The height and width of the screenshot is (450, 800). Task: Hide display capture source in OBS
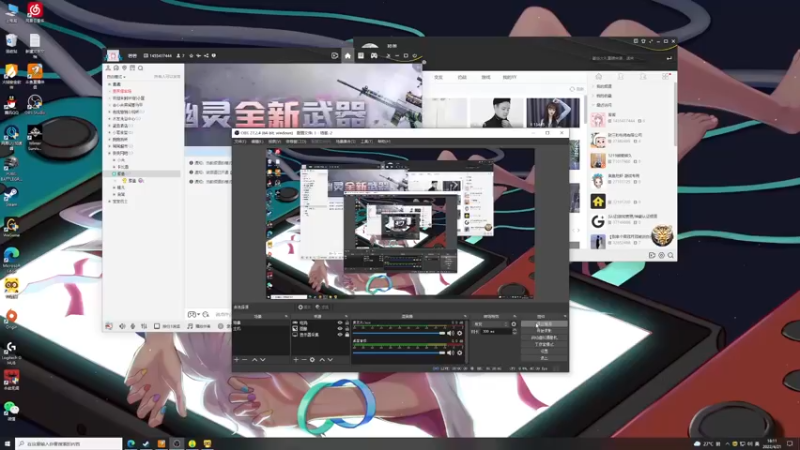pyautogui.click(x=340, y=335)
